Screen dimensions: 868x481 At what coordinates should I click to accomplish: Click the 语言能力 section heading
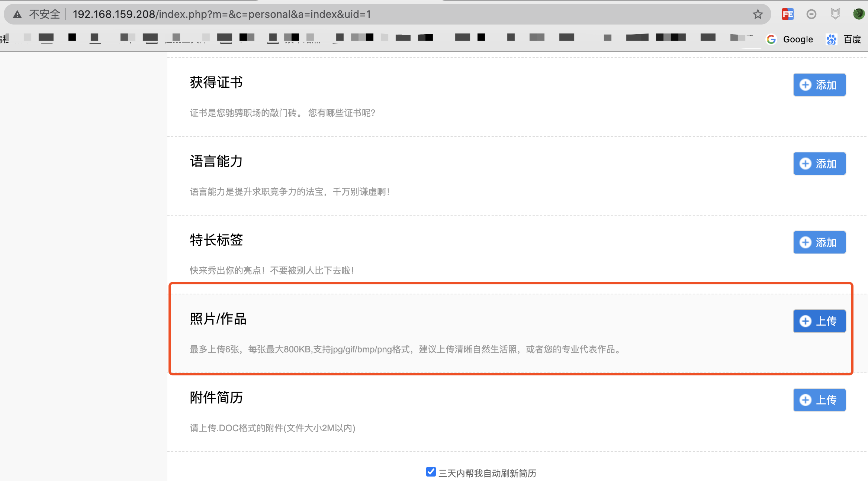216,161
